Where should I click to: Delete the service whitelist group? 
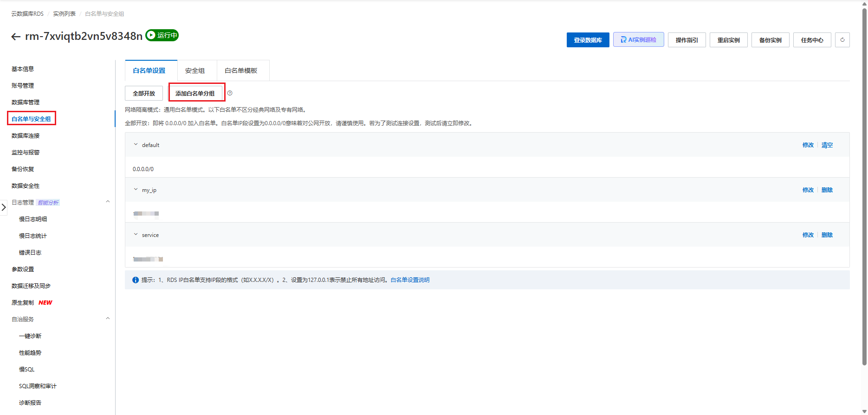pyautogui.click(x=827, y=235)
